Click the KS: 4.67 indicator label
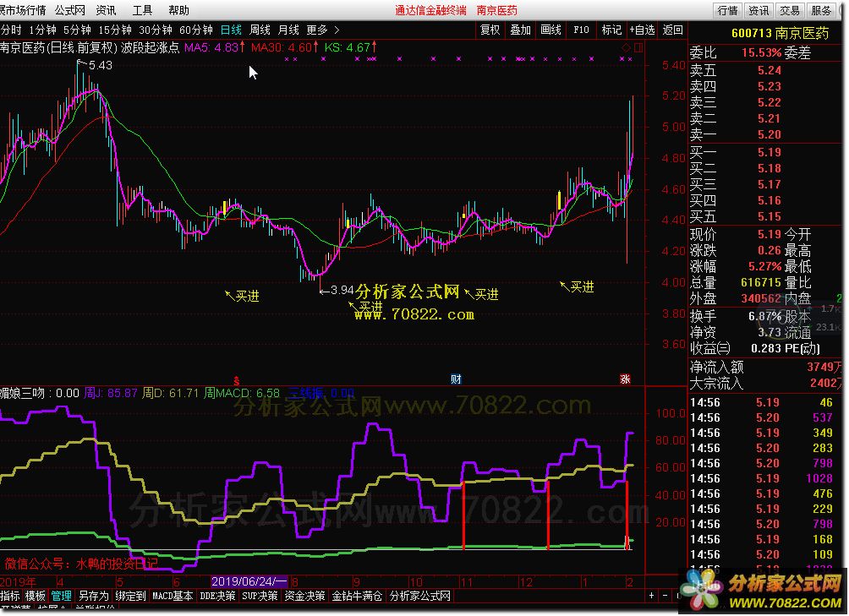 [351, 47]
